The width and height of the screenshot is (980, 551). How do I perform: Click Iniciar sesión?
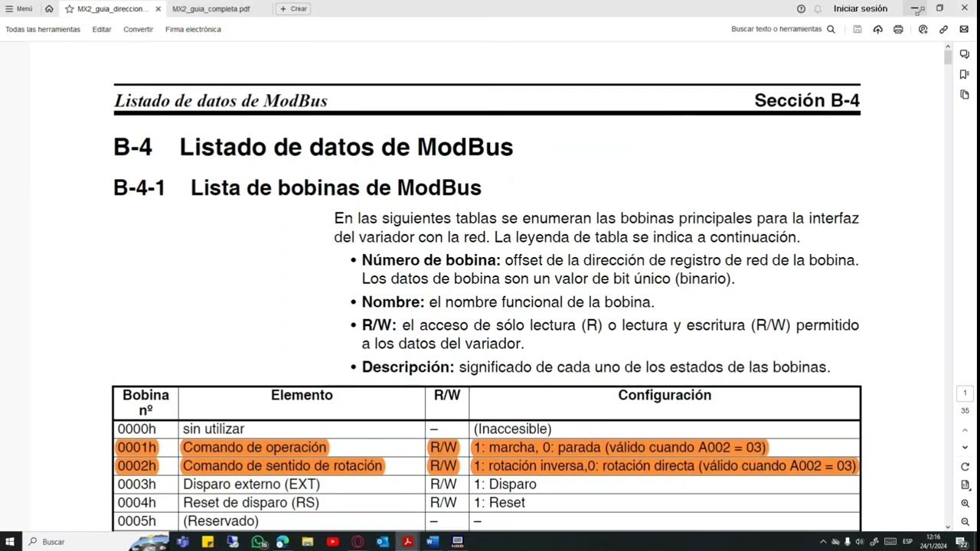click(861, 8)
